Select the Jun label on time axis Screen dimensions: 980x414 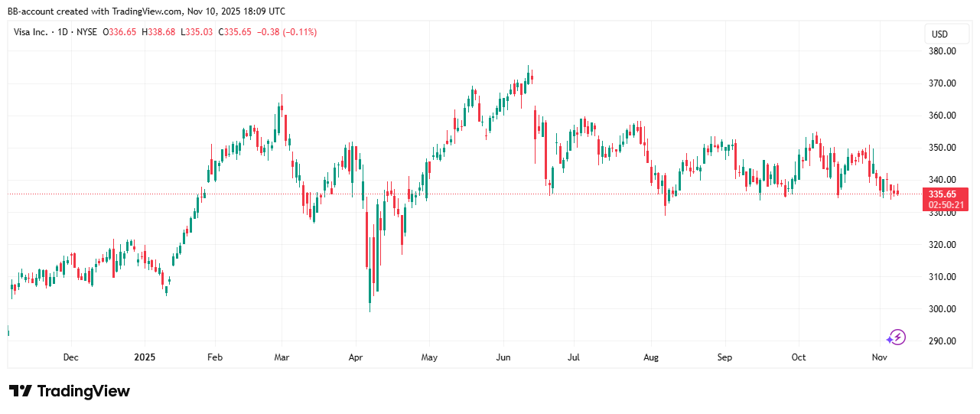503,357
